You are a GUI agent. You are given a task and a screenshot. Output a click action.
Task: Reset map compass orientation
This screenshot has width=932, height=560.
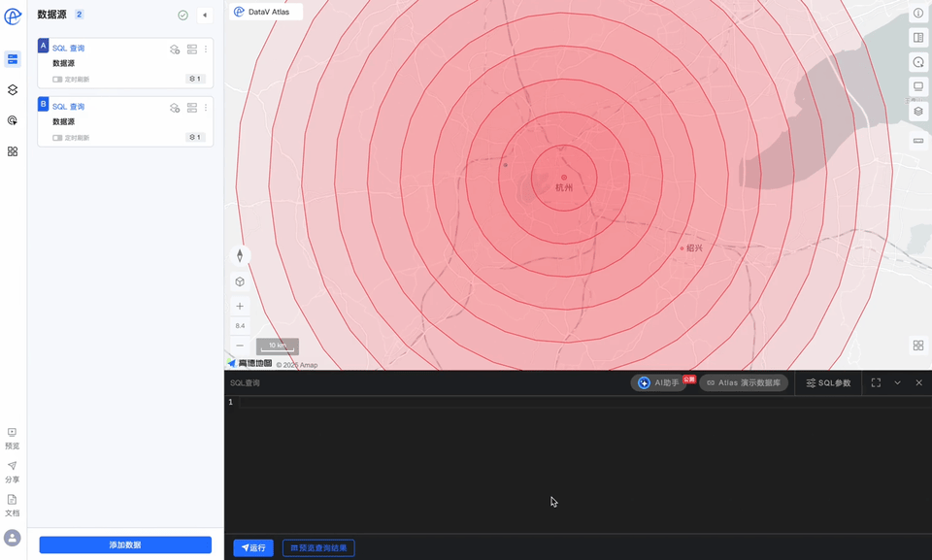tap(240, 255)
